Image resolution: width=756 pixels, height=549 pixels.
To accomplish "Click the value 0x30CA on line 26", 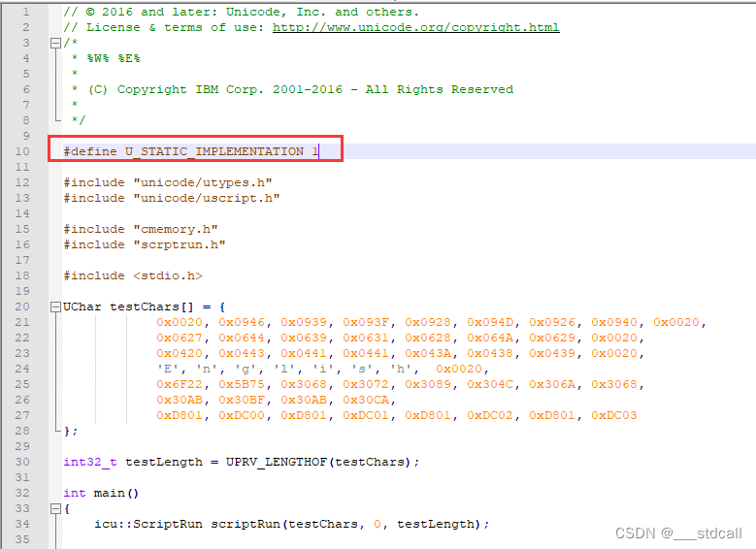I will coord(366,400).
